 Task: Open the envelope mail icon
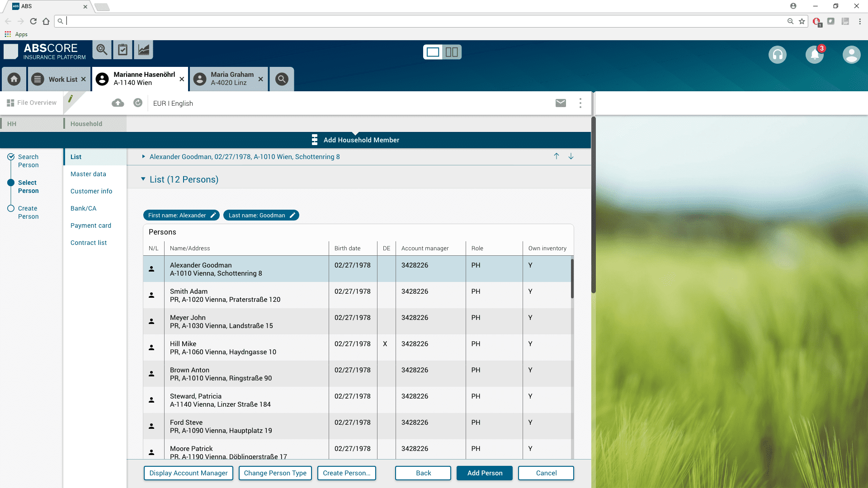coord(561,103)
